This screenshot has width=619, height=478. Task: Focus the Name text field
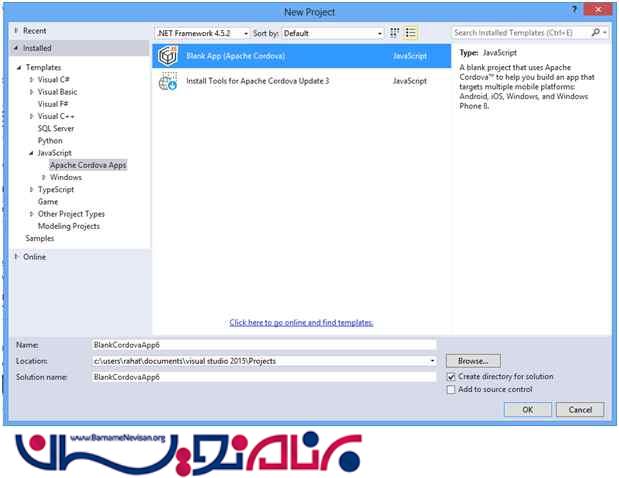coord(264,345)
